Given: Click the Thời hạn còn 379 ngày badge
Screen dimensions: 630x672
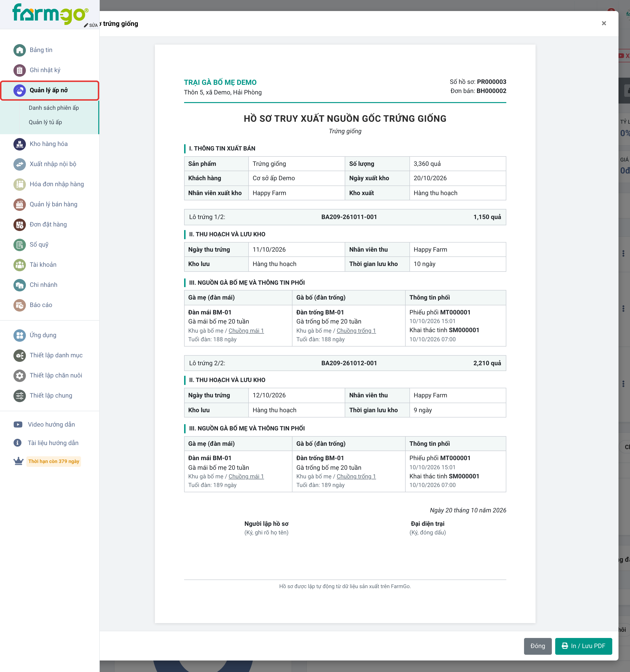Looking at the screenshot, I should pyautogui.click(x=54, y=461).
